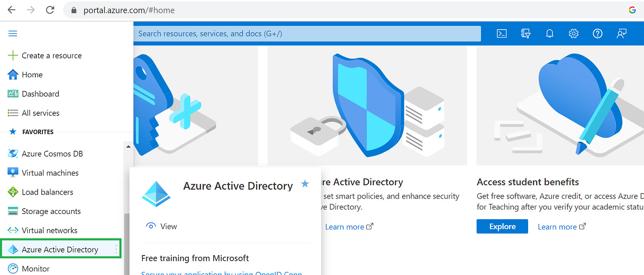Screen dimensions: 644x275
Task: Open the help question mark
Action: point(598,34)
